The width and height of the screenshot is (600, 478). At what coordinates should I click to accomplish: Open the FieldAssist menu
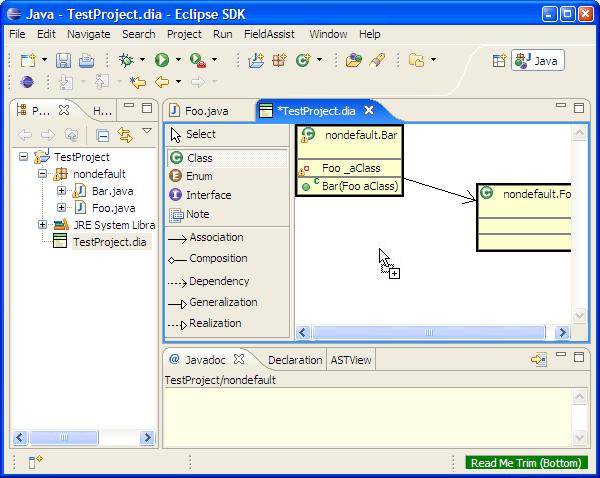[270, 34]
